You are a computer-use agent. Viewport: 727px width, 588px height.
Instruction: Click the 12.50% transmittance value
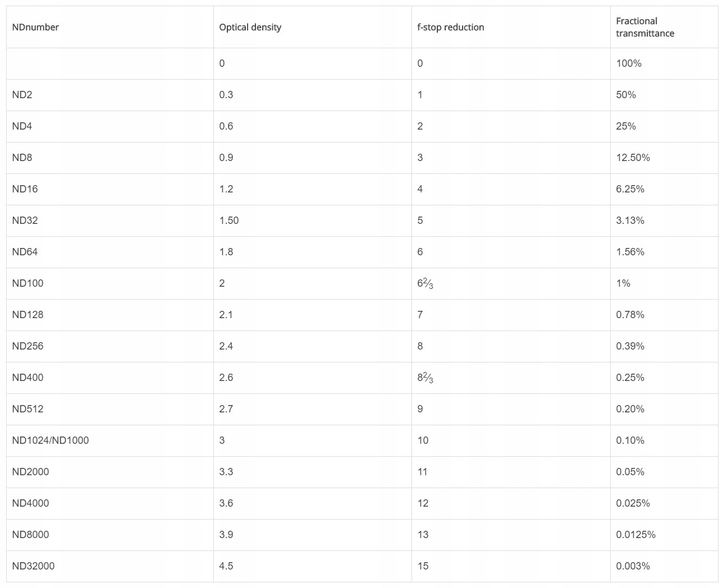tap(633, 158)
